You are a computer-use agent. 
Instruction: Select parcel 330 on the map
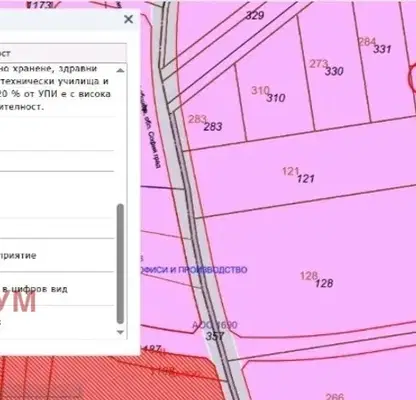point(334,71)
